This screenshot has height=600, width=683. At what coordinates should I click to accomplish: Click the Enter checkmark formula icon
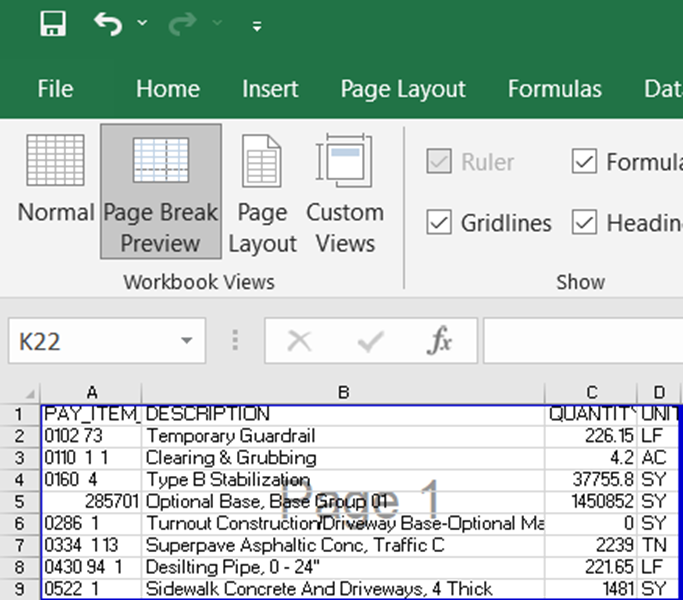pos(371,341)
